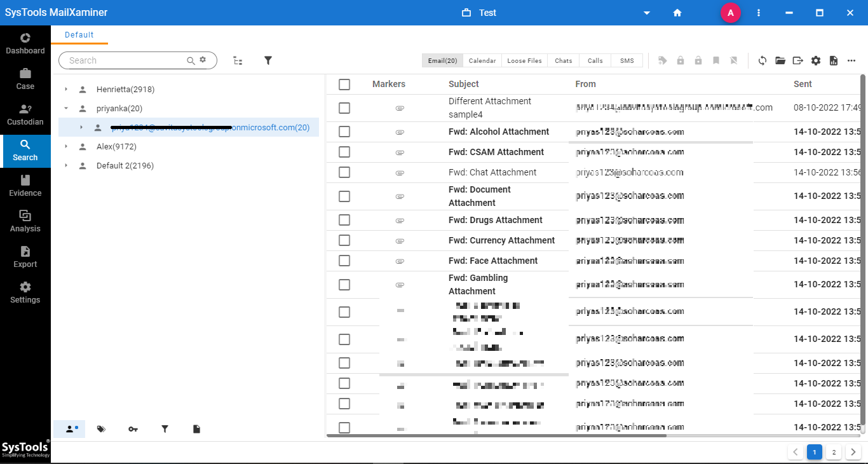Expand the Henrietta(2918) tree node

point(66,90)
